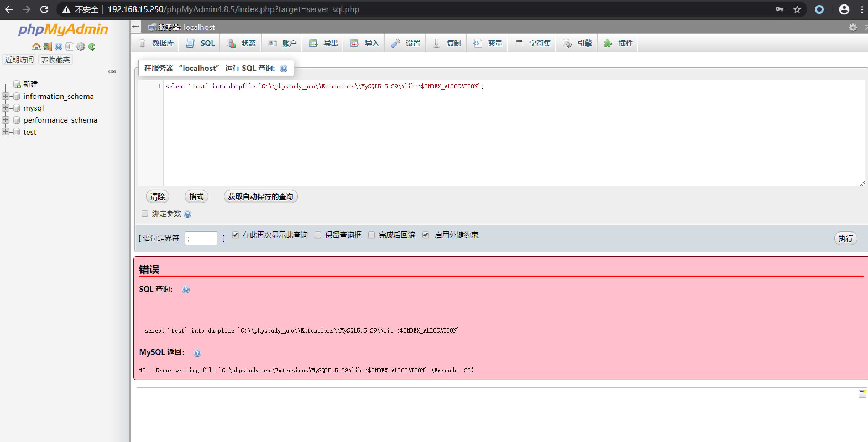Open phpMyAdmin documentation question-mark icon
The image size is (868, 442).
59,46
